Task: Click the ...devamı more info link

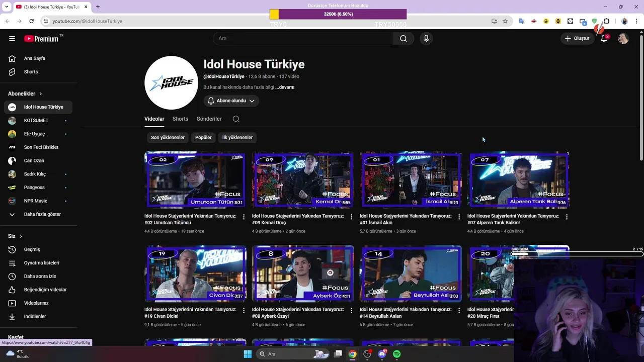Action: click(285, 87)
